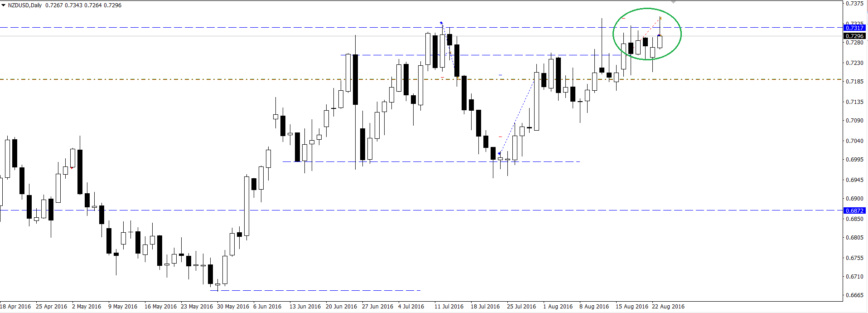The image size is (868, 313).
Task: Select the blue 0.7317 price level tag
Action: click(855, 28)
